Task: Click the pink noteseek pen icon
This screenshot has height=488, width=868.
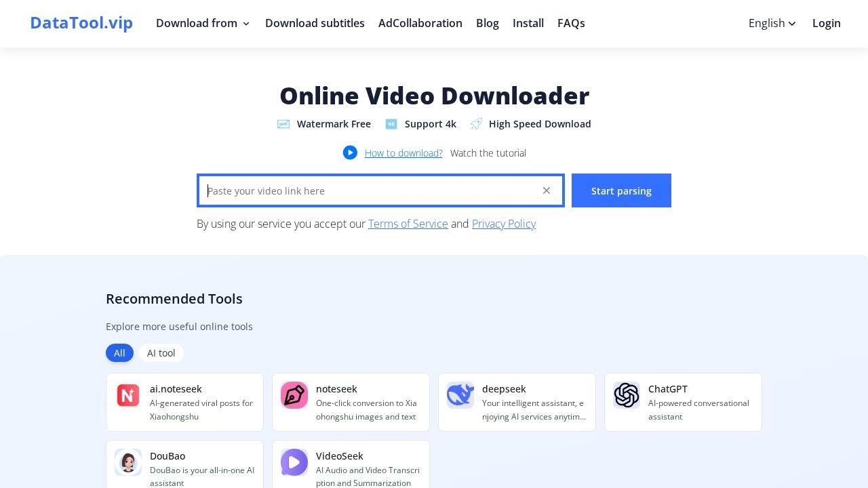Action: click(x=294, y=395)
